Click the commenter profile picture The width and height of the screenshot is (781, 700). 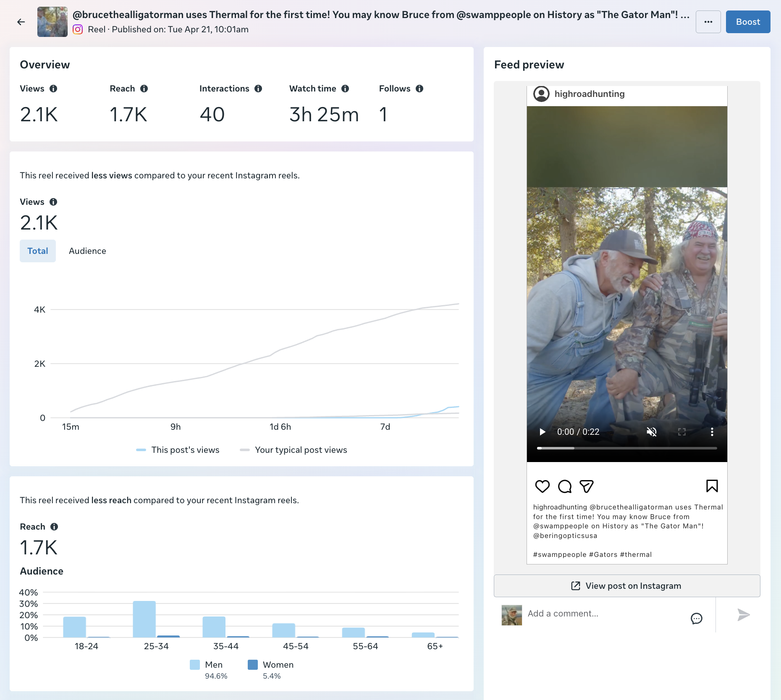click(x=512, y=615)
